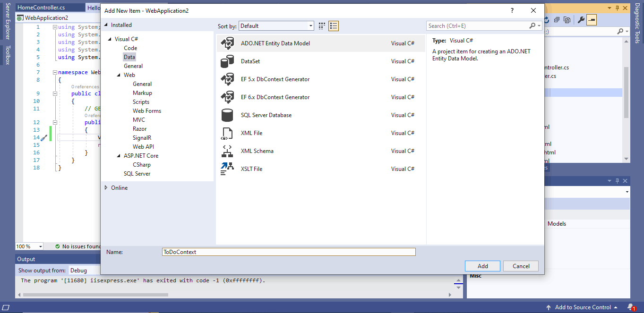Select the MVC category
This screenshot has height=313, width=644.
point(139,120)
